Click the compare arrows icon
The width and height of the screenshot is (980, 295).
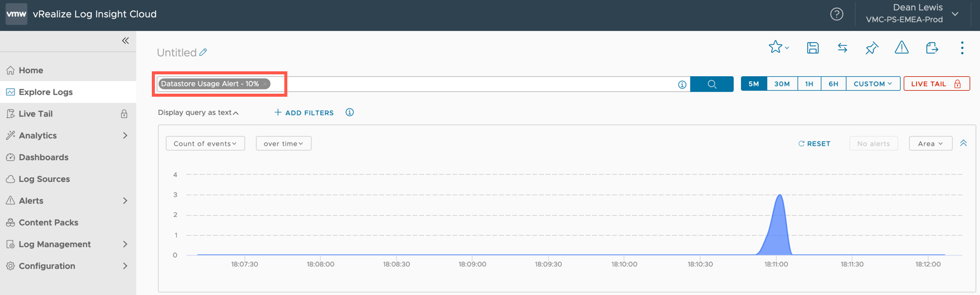[x=842, y=48]
